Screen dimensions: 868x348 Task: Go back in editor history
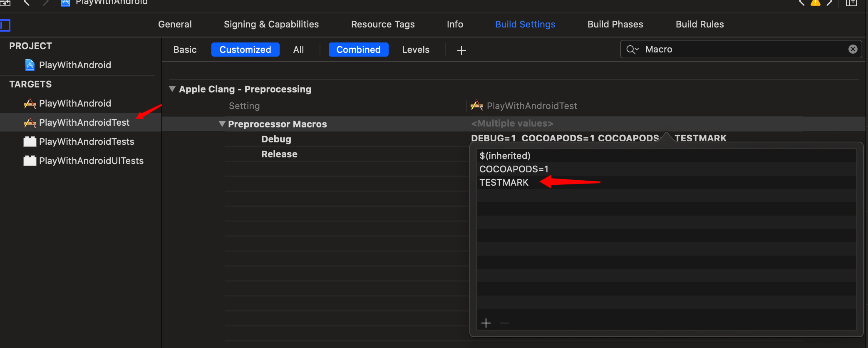[27, 3]
